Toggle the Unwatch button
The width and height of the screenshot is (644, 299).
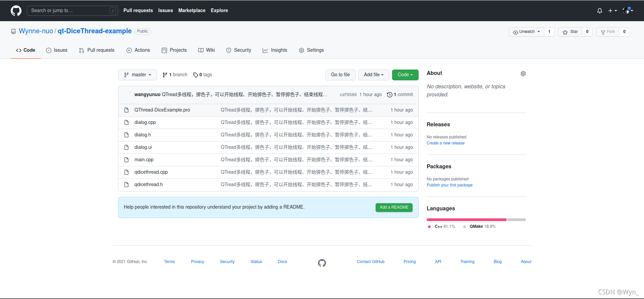click(x=526, y=32)
